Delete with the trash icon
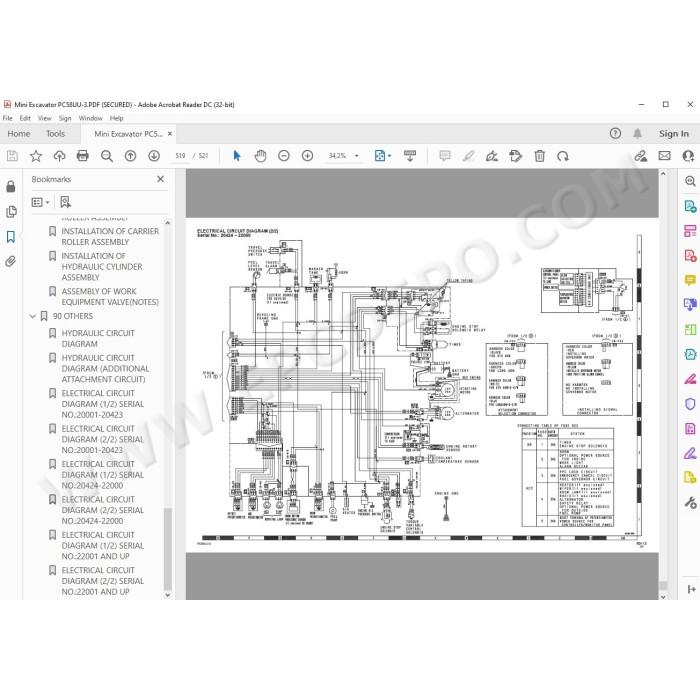Screen dimensions: 700x700 click(x=540, y=156)
